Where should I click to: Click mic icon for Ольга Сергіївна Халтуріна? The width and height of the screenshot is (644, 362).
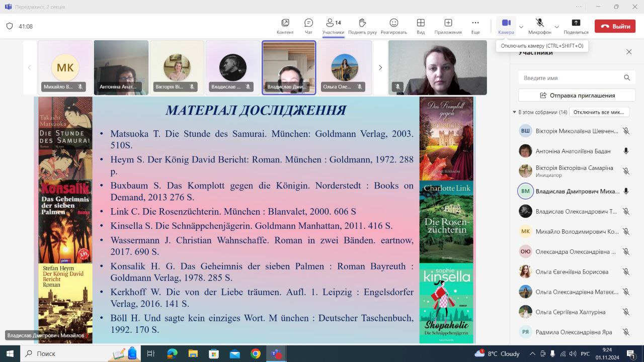626,312
